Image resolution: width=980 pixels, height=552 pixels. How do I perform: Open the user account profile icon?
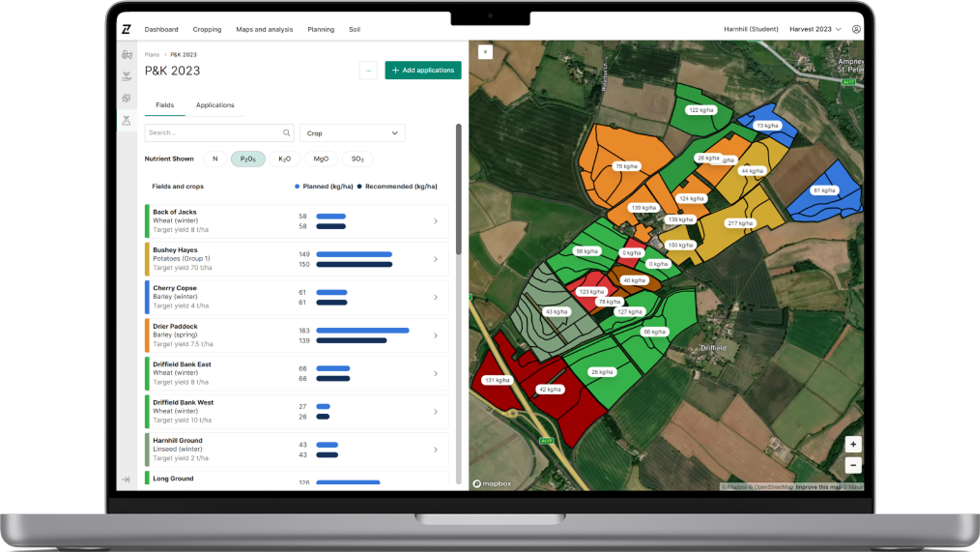(x=856, y=29)
